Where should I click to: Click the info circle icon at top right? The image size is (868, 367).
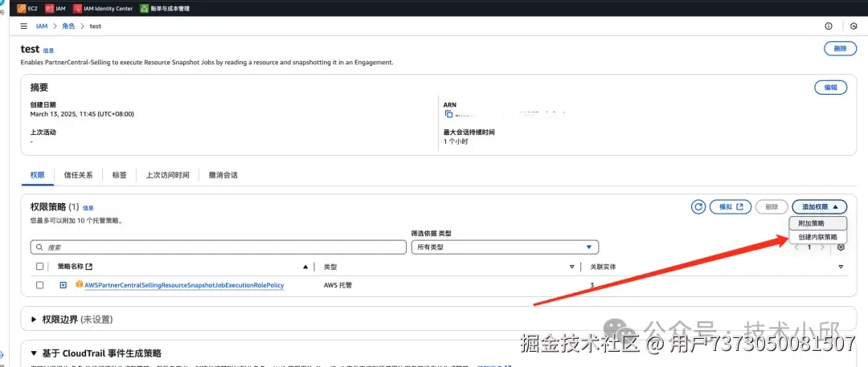pos(828,26)
